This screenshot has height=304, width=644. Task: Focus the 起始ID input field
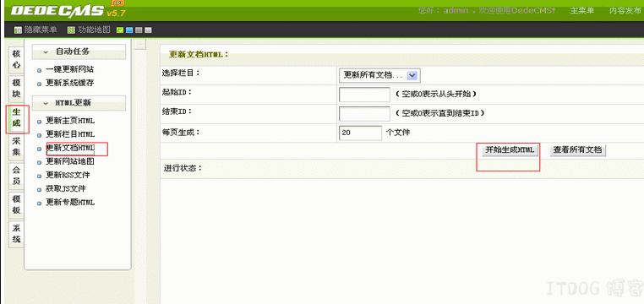[364, 95]
